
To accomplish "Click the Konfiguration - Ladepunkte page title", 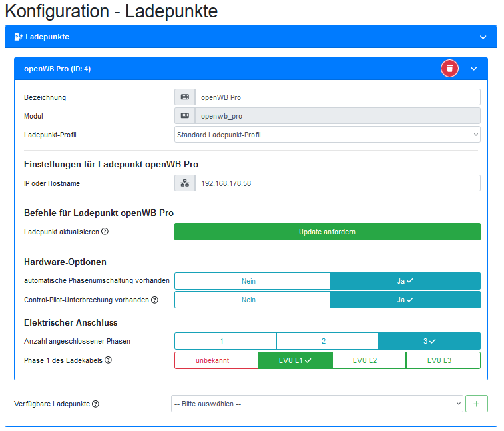I will tap(111, 11).
